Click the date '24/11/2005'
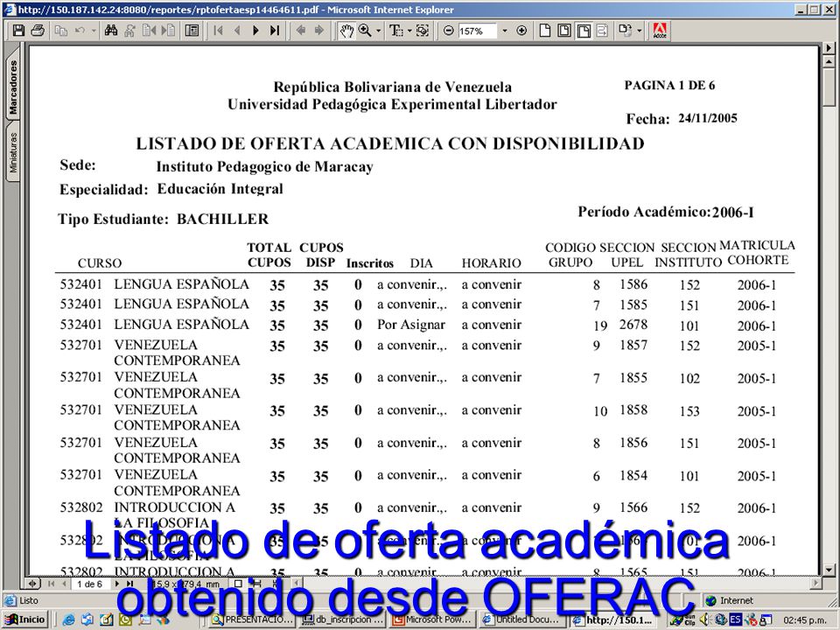Image resolution: width=840 pixels, height=630 pixels. point(708,118)
